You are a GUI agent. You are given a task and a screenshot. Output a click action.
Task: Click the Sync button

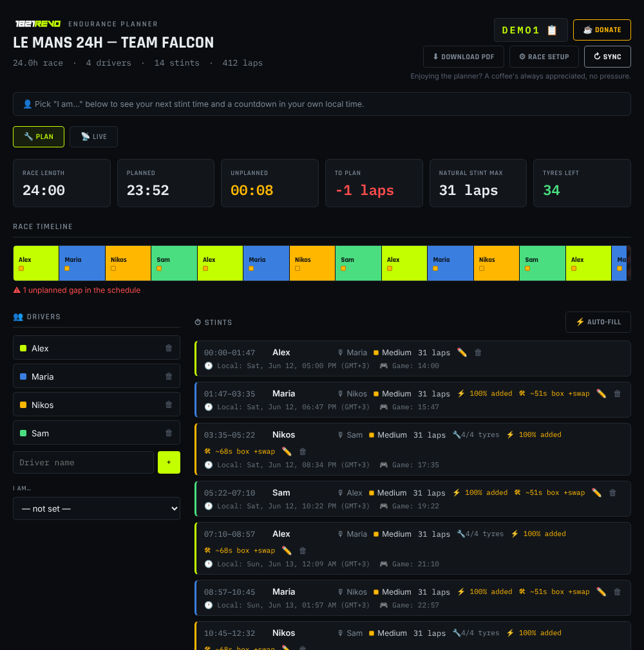[607, 57]
